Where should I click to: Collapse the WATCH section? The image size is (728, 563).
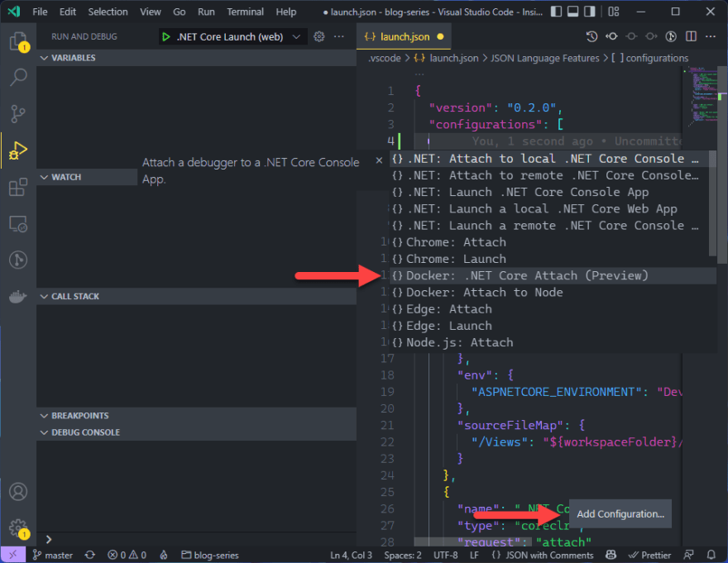click(88, 177)
